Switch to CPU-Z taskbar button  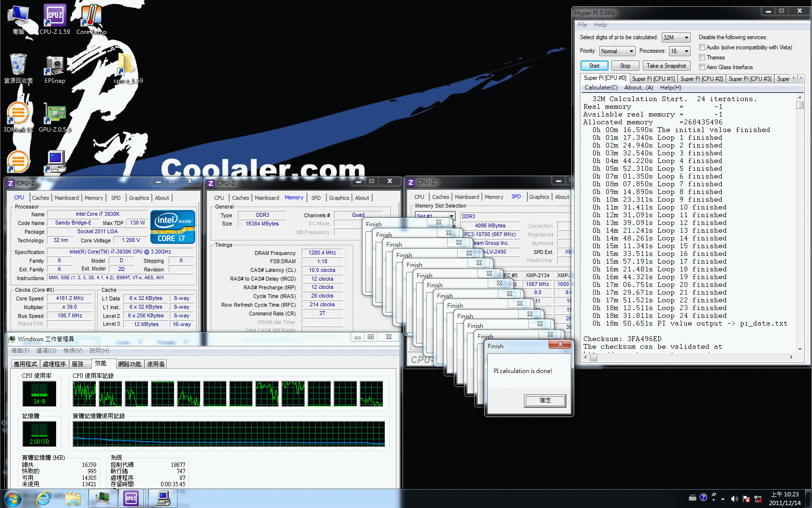[x=131, y=498]
